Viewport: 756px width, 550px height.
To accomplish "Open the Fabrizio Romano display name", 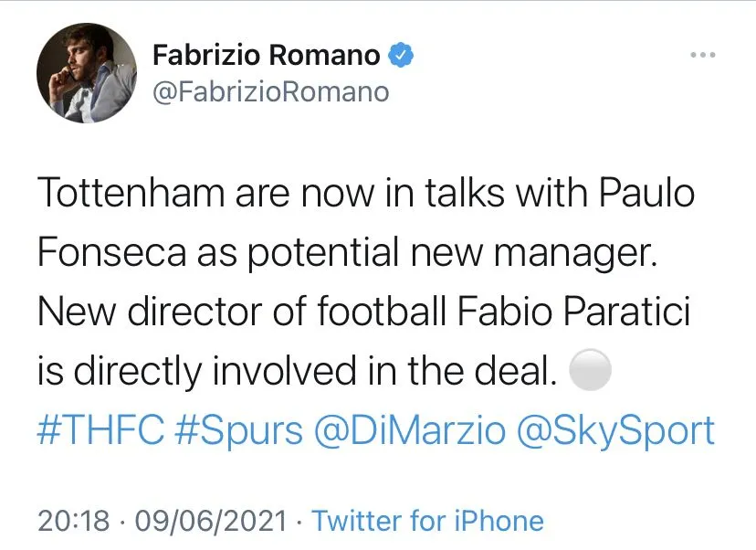I will (266, 56).
